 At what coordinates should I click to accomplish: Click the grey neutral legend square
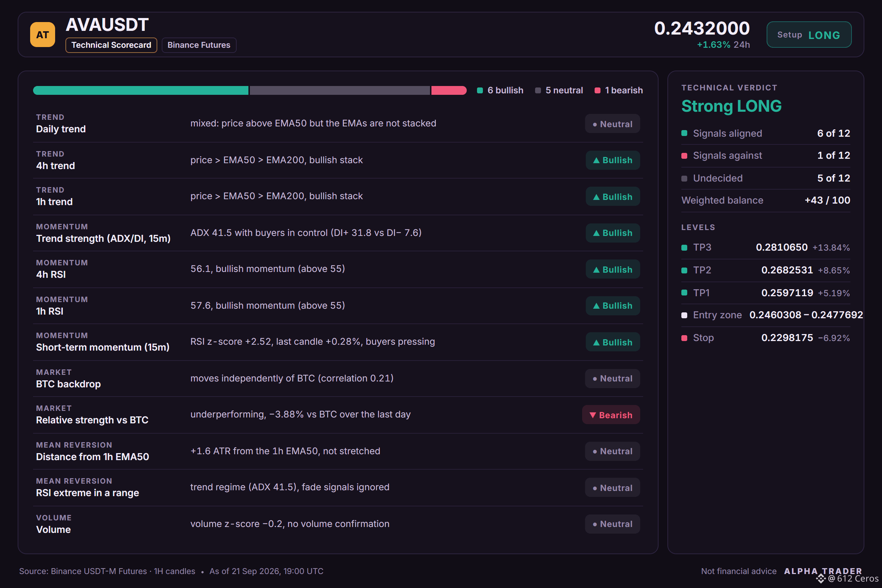click(538, 90)
